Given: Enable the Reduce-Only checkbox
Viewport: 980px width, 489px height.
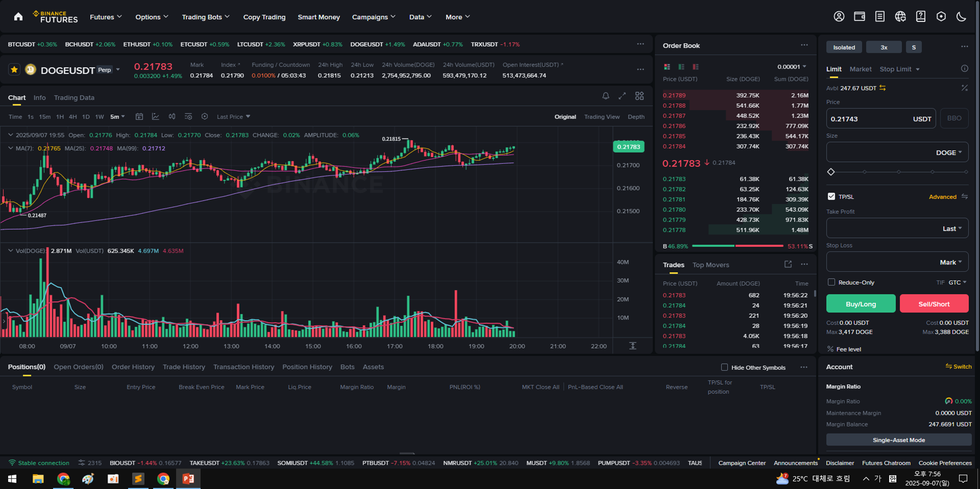Looking at the screenshot, I should pos(831,282).
